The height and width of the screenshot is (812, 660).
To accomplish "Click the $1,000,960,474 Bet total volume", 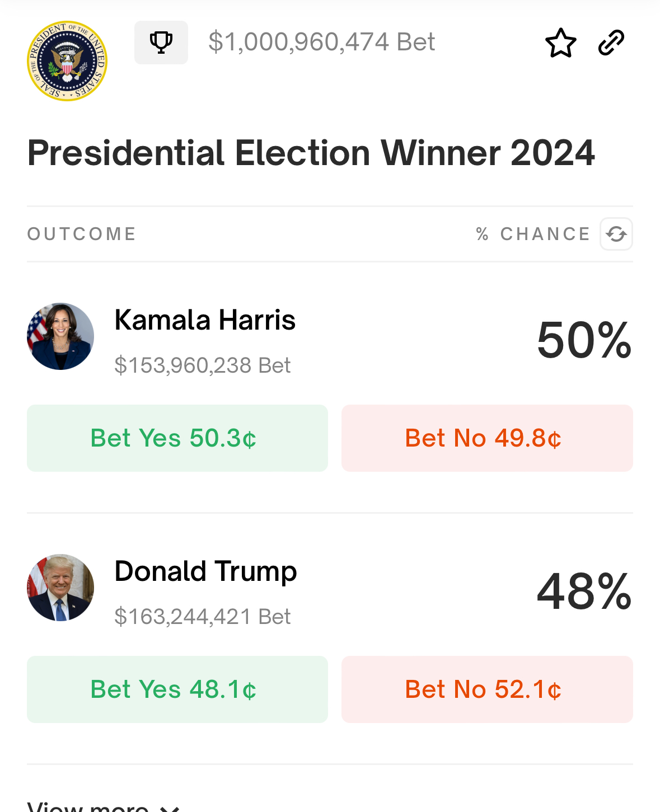I will click(322, 42).
